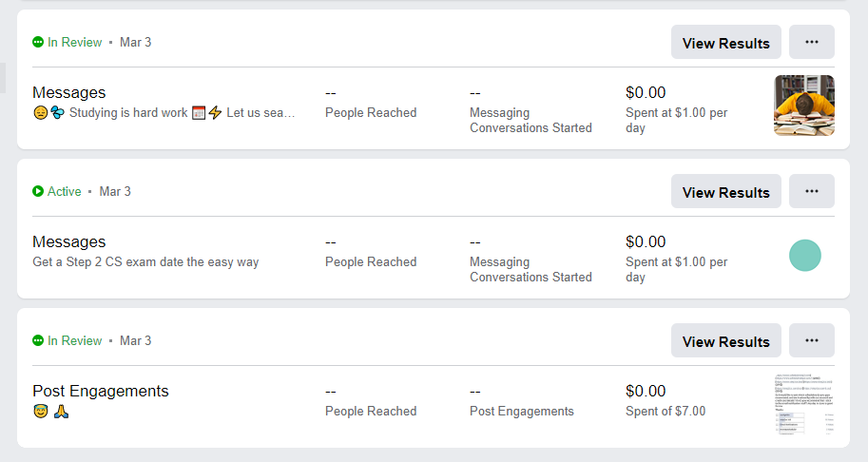Click the folded hands emoji

[61, 412]
